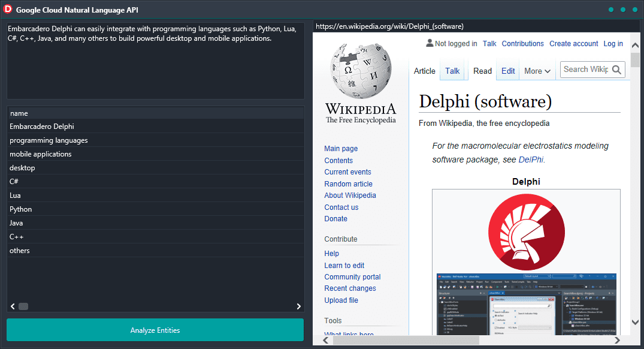Click the grid's scroll-left arrow

pyautogui.click(x=13, y=306)
